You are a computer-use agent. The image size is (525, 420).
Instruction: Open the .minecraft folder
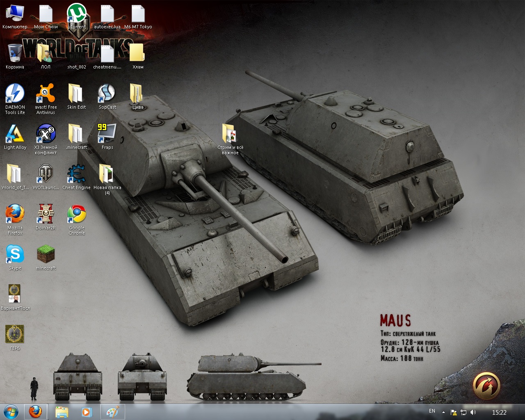(x=77, y=137)
